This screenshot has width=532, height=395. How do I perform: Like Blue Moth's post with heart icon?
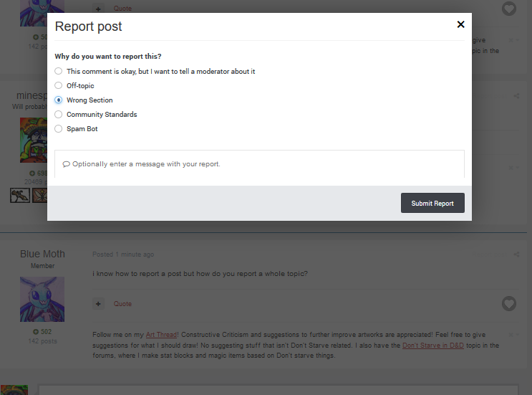pos(508,304)
